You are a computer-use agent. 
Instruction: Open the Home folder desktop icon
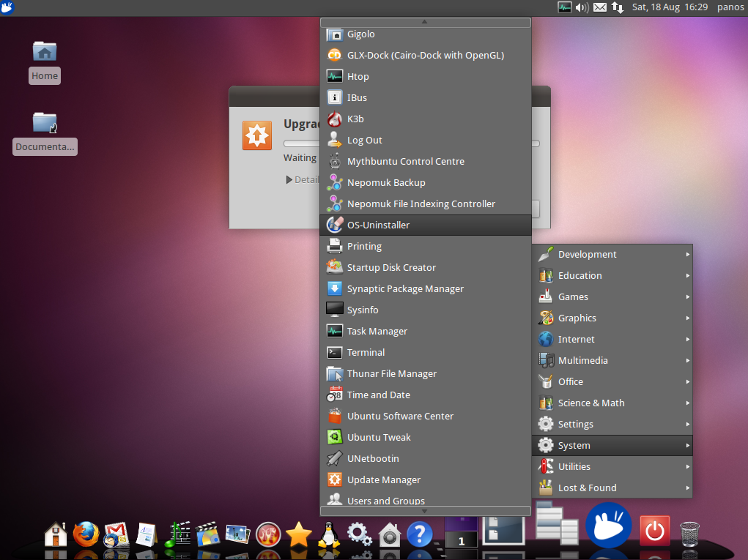[45, 62]
